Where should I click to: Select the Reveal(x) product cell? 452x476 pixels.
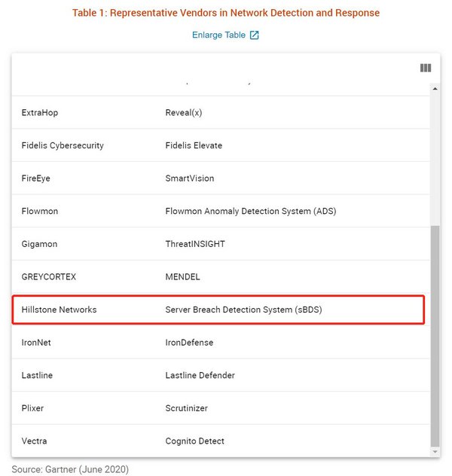[x=184, y=113]
